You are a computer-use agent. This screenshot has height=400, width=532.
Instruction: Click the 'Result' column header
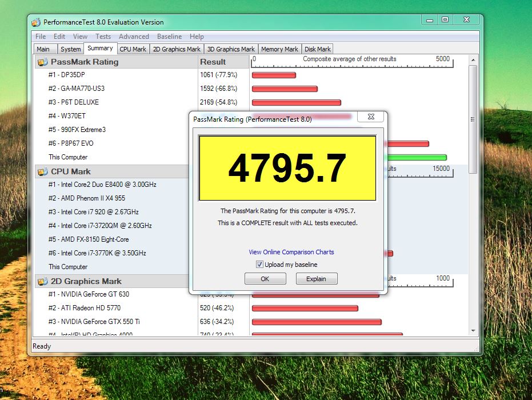click(223, 62)
